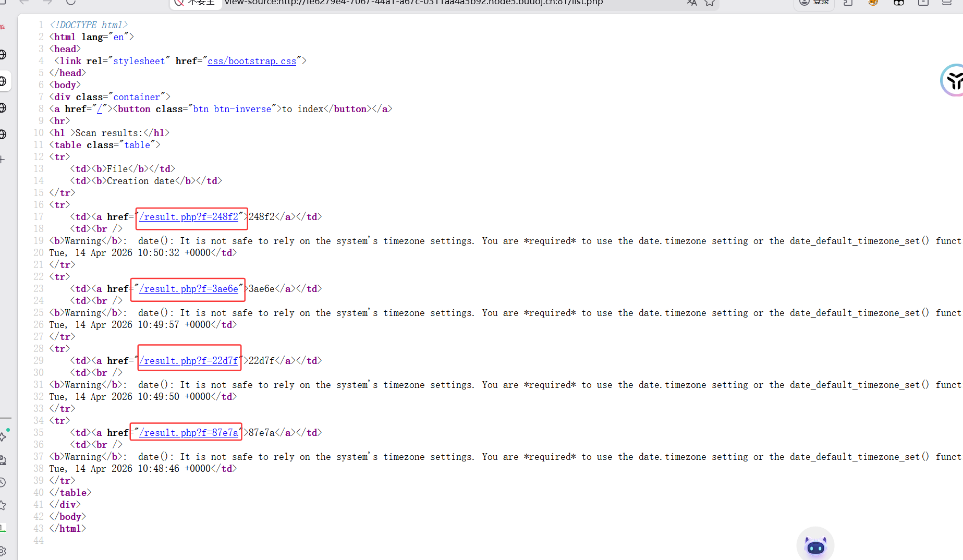The width and height of the screenshot is (963, 560).
Task: Open history via the clock sidebar icon
Action: click(x=3, y=482)
